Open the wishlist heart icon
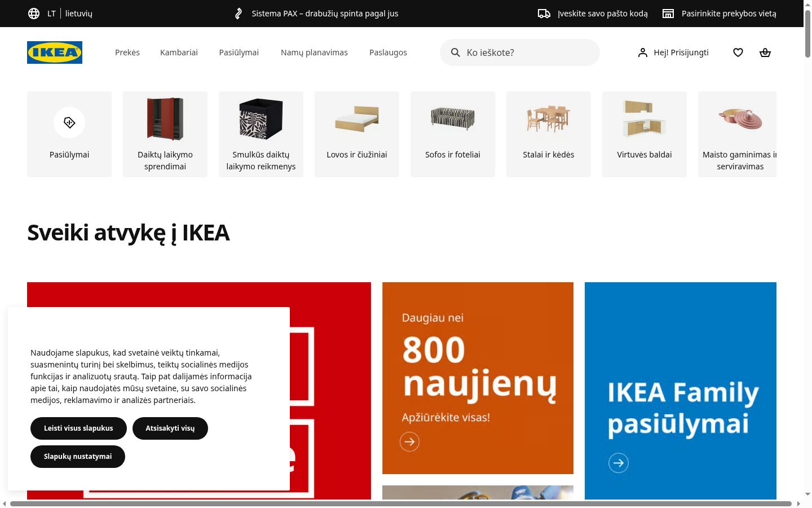This screenshot has height=508, width=812. [738, 52]
